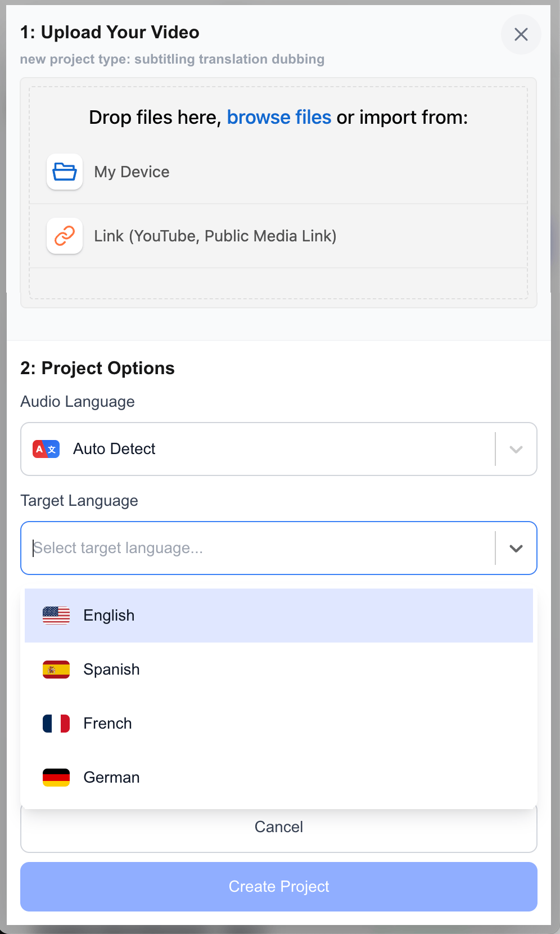
Task: Click the Auto Detect translate icon
Action: tap(46, 449)
